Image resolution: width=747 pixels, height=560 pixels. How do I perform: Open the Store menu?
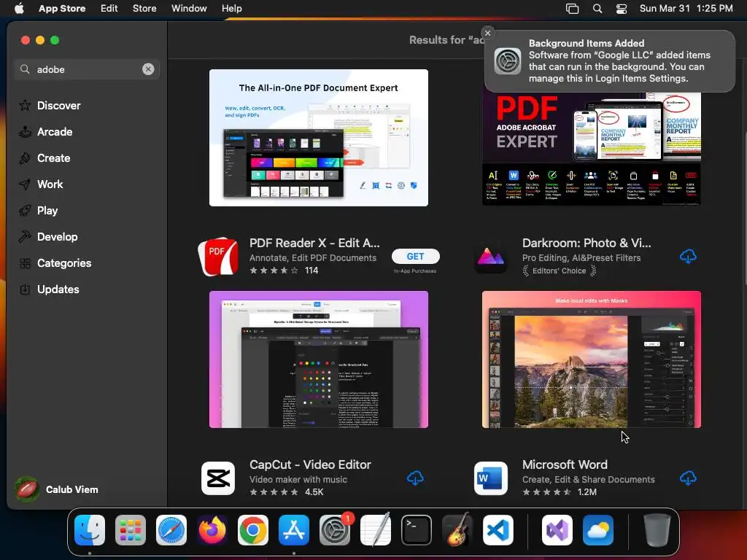pyautogui.click(x=144, y=9)
